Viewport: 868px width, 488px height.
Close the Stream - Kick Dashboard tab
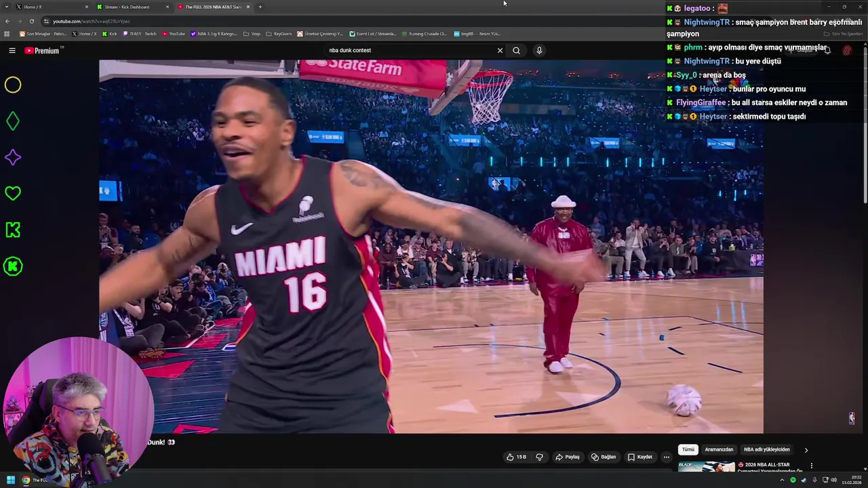167,7
